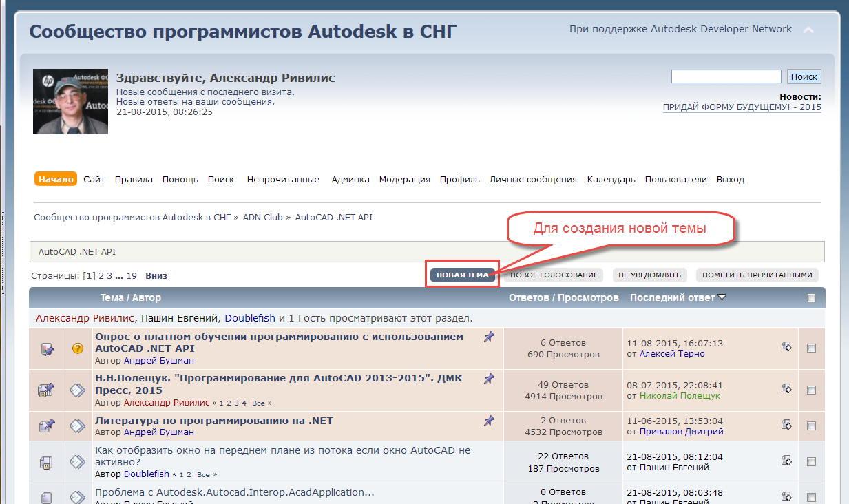Click the sort arrow beside Последний ответ
The width and height of the screenshot is (849, 504).
pos(722,297)
